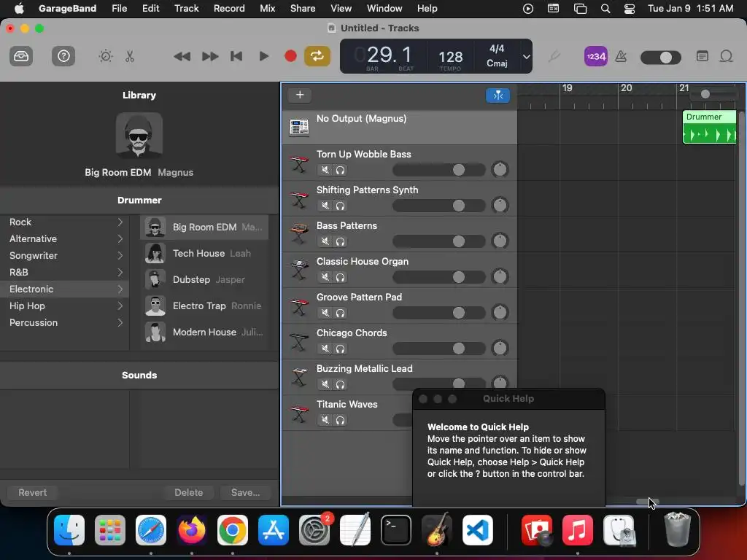Screen dimensions: 747x560
Task: Toggle the Catch Playhead blue button
Action: (x=498, y=96)
